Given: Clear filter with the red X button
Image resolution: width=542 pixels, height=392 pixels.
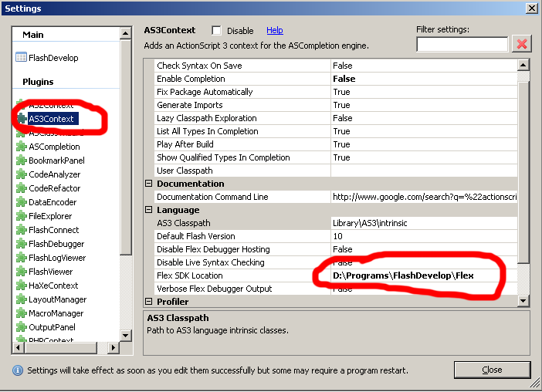Looking at the screenshot, I should point(522,44).
